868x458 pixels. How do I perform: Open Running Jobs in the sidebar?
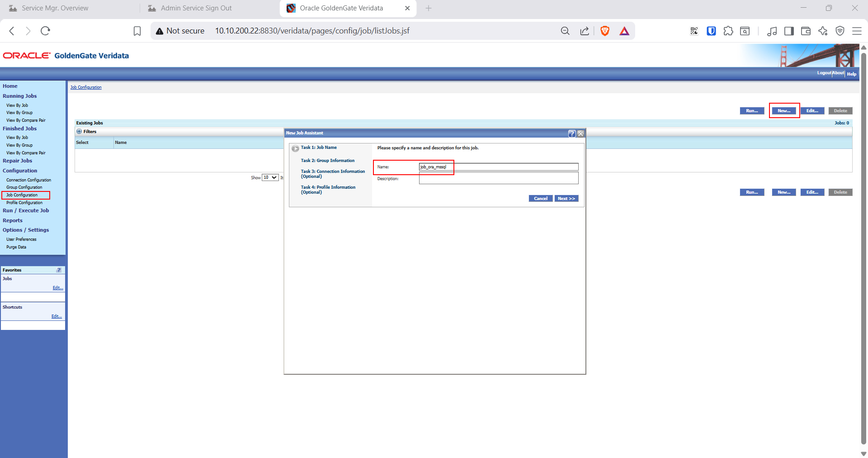click(x=19, y=96)
